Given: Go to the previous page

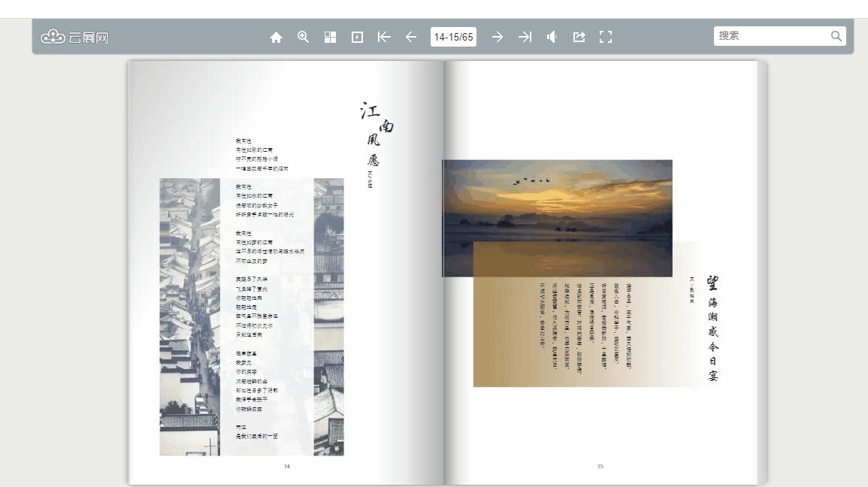Looking at the screenshot, I should point(411,36).
